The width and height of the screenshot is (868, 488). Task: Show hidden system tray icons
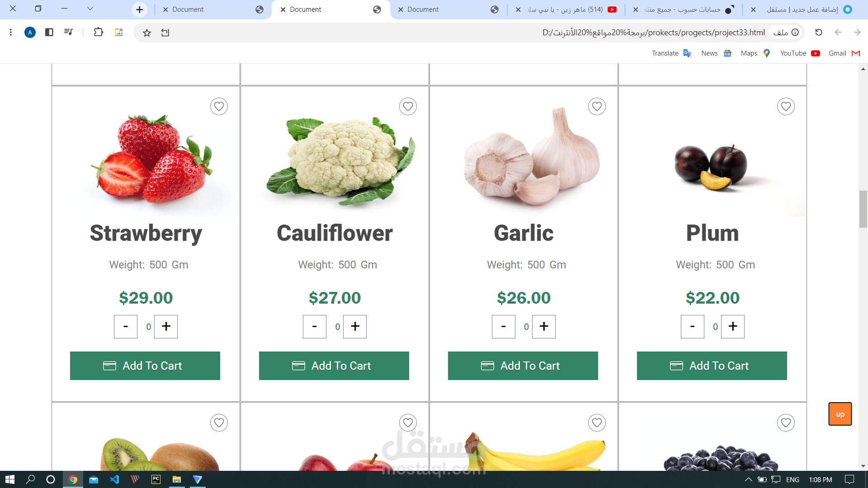748,479
